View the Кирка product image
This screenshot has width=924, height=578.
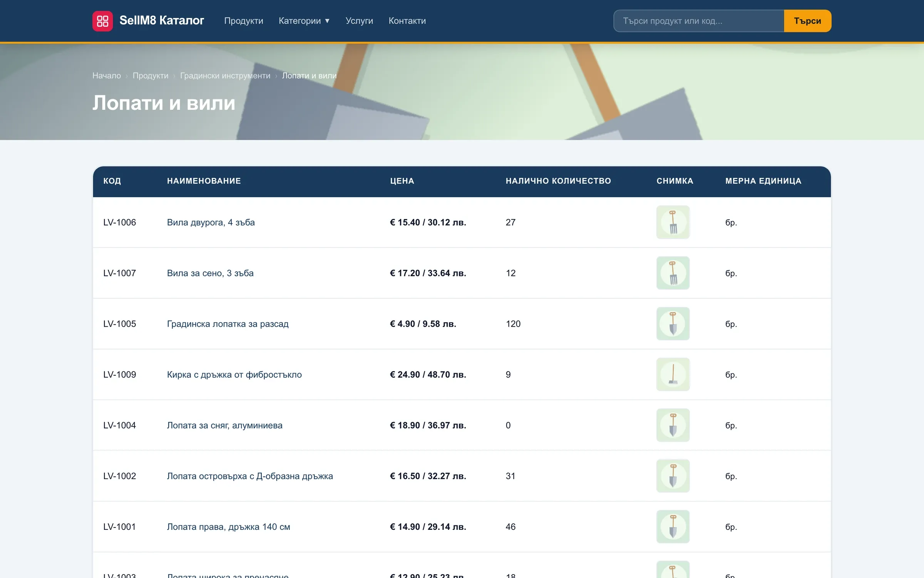coord(673,375)
